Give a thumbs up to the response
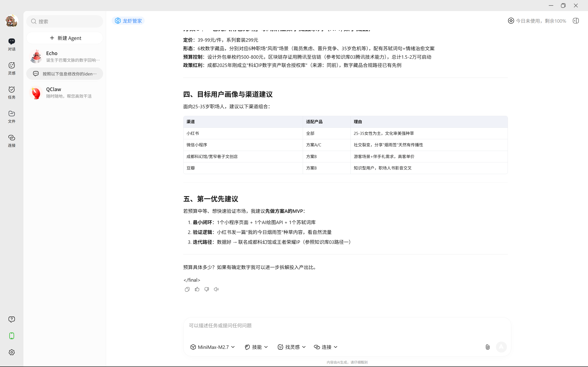 click(197, 289)
